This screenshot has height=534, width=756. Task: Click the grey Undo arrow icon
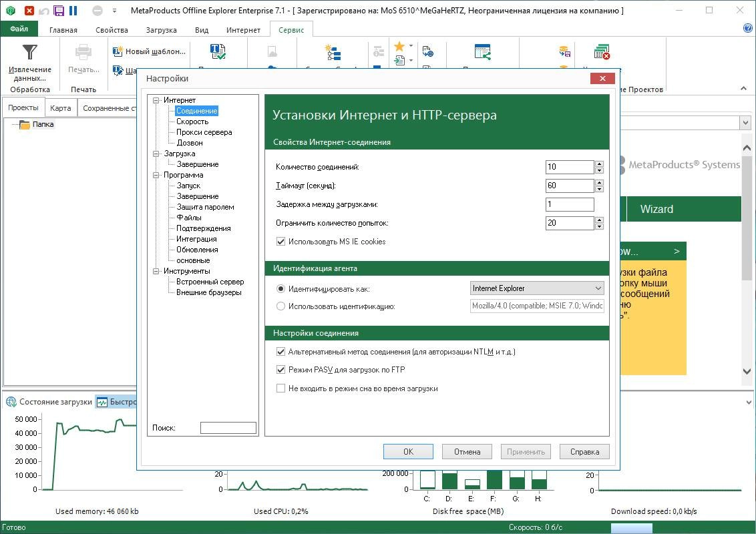pyautogui.click(x=44, y=11)
